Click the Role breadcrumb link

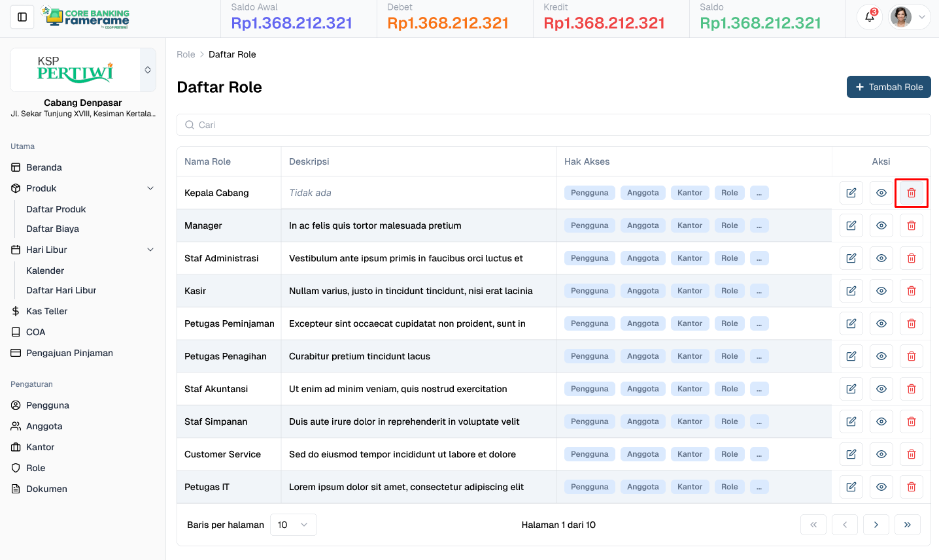[x=186, y=54]
